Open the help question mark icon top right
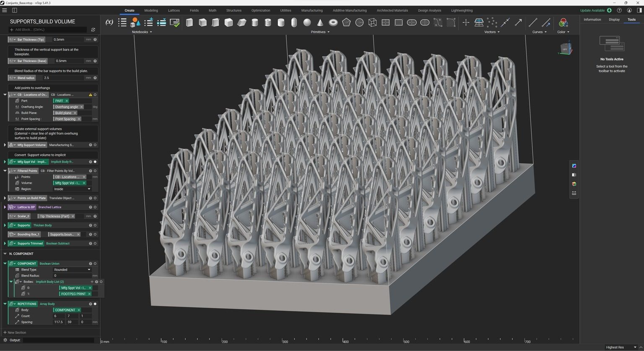 pos(619,10)
